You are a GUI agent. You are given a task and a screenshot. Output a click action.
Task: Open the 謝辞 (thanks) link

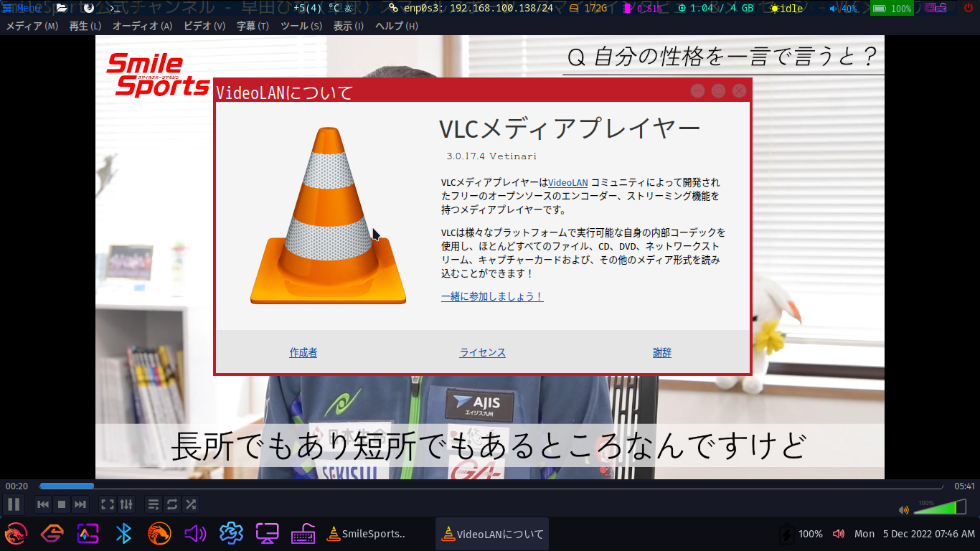point(662,352)
